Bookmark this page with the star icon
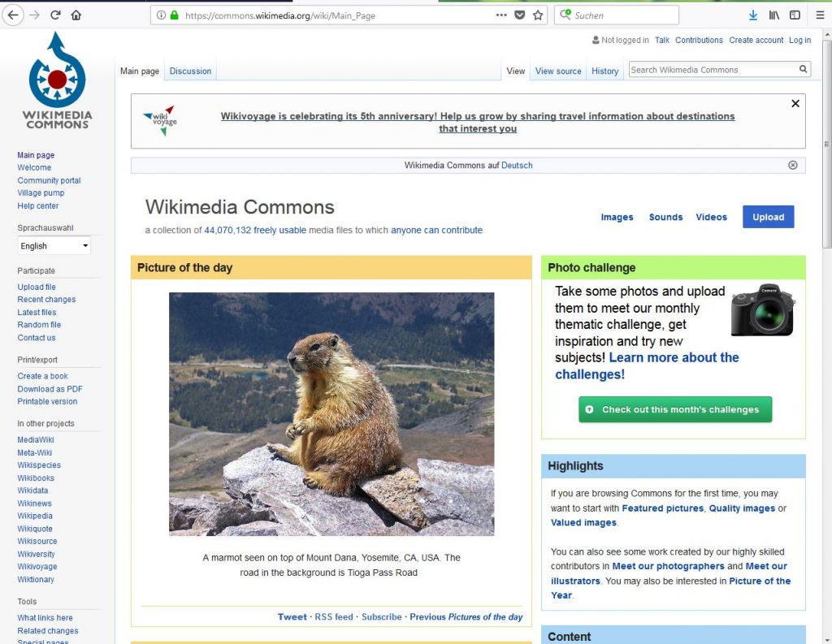Screen dimensions: 832x644 538,15
